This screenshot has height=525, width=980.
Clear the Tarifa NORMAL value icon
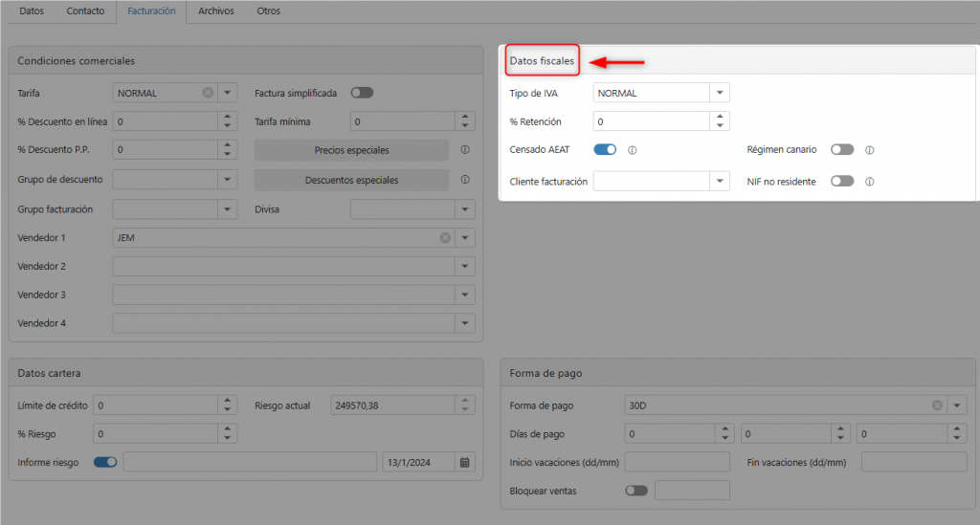click(x=208, y=93)
